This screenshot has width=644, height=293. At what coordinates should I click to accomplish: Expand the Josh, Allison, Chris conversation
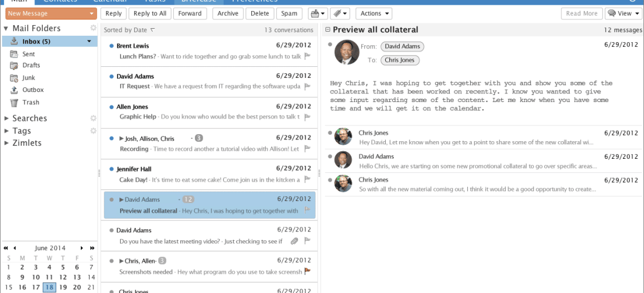pos(122,138)
